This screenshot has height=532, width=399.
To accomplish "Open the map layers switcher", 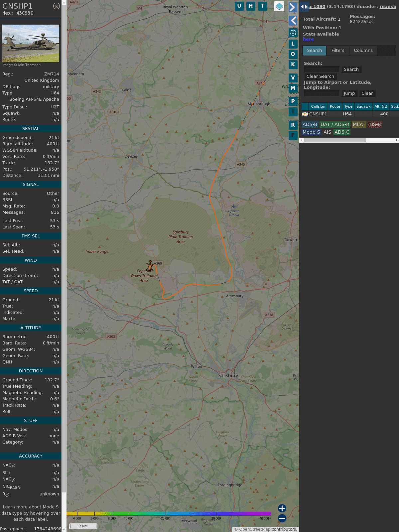I will pos(279,6).
